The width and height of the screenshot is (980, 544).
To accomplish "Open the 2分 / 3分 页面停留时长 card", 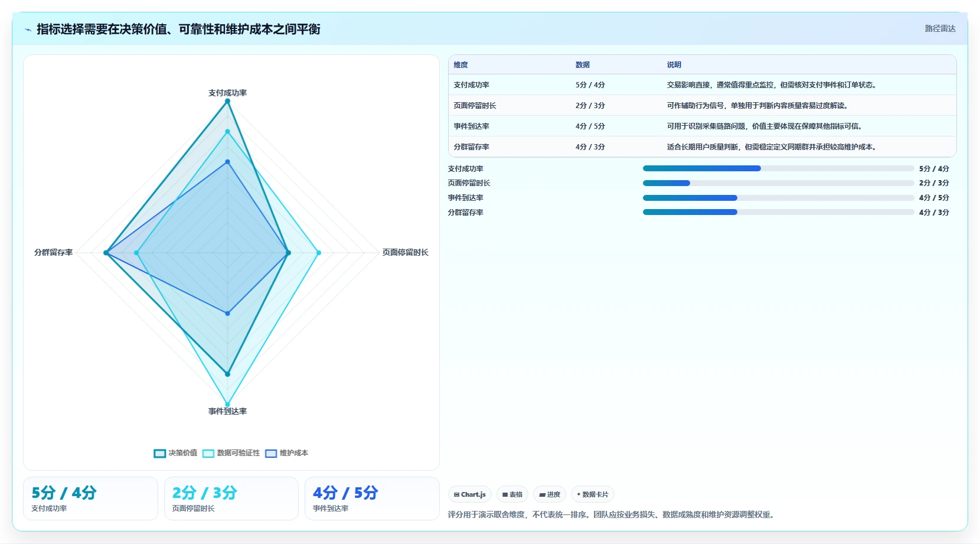I will pyautogui.click(x=231, y=499).
